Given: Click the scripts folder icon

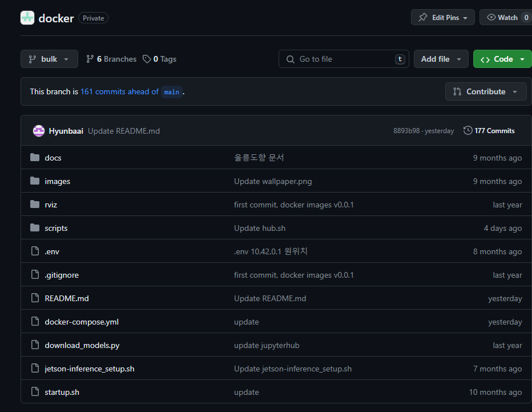Looking at the screenshot, I should 35,227.
